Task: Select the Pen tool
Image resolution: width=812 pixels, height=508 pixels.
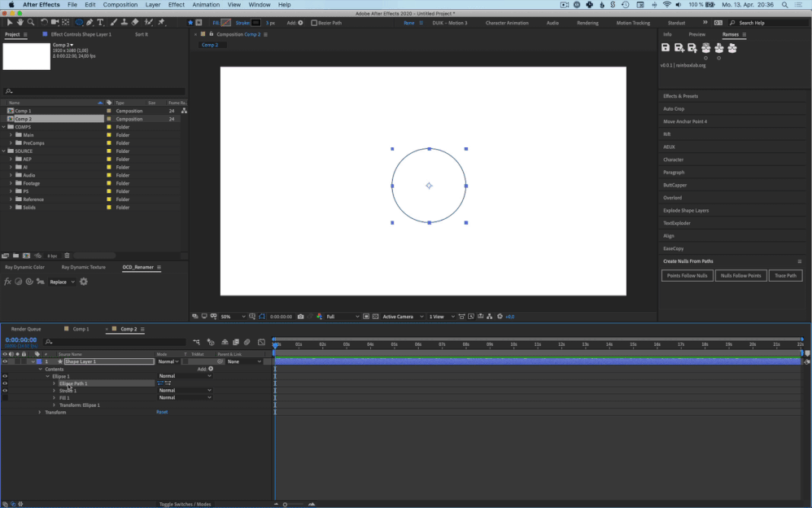Action: pyautogui.click(x=89, y=23)
